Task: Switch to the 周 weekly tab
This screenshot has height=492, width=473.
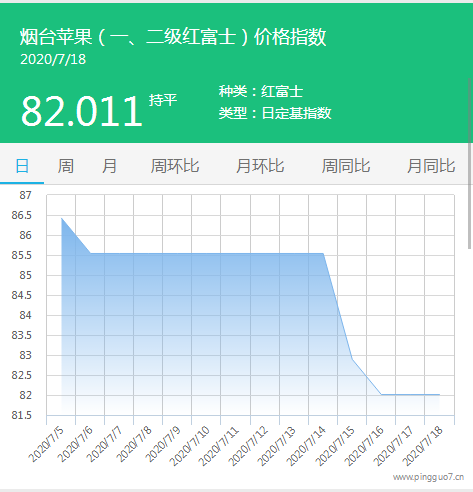Action: pyautogui.click(x=66, y=166)
